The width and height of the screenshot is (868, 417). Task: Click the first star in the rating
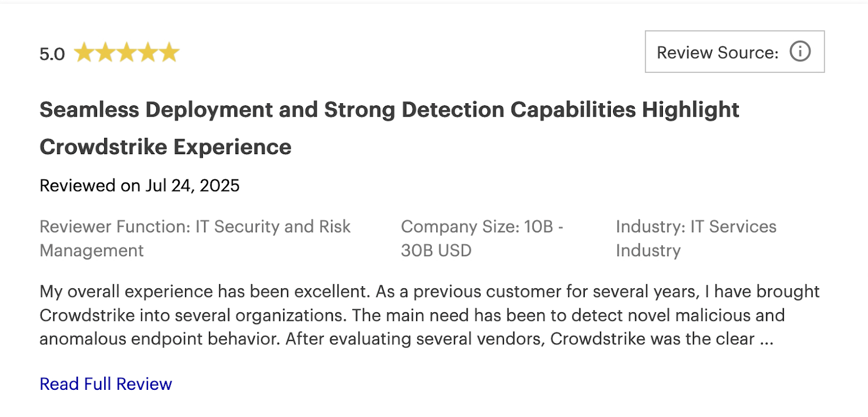[x=84, y=52]
